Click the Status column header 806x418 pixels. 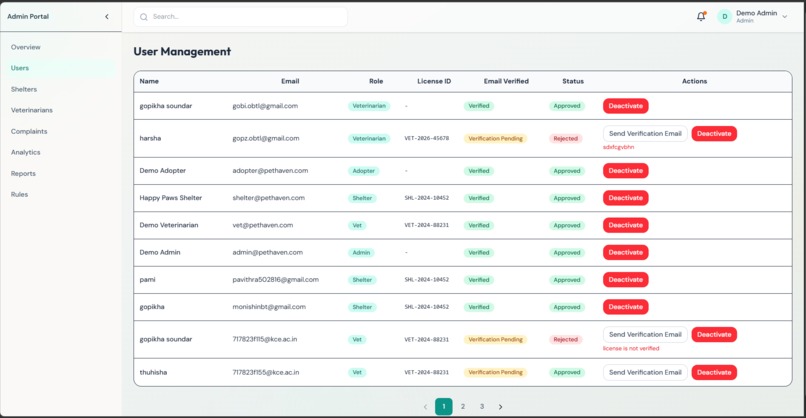[x=573, y=81]
